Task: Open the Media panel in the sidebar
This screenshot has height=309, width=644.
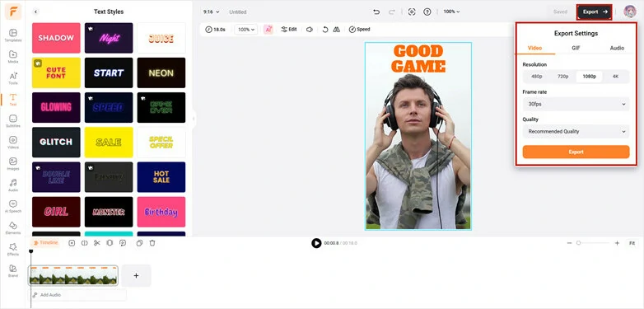Action: 12,57
